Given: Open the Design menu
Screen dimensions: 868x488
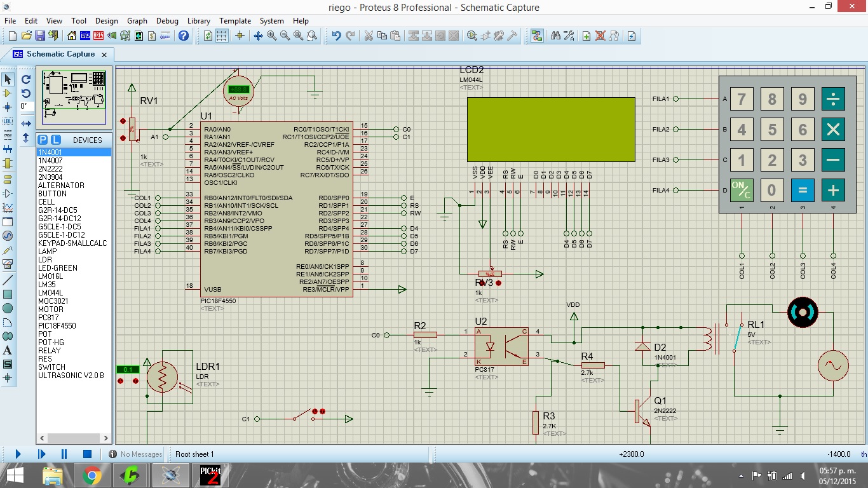Looking at the screenshot, I should pos(107,20).
